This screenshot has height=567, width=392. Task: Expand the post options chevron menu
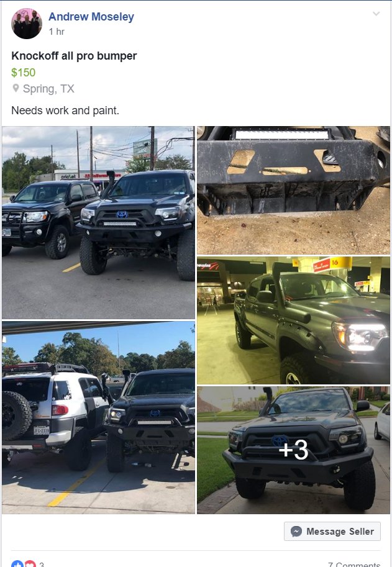point(376,14)
